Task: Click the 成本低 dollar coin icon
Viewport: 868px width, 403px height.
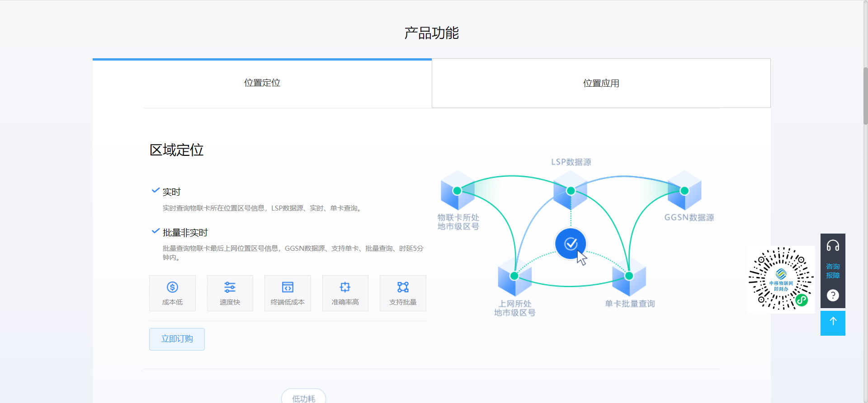Action: 172,287
